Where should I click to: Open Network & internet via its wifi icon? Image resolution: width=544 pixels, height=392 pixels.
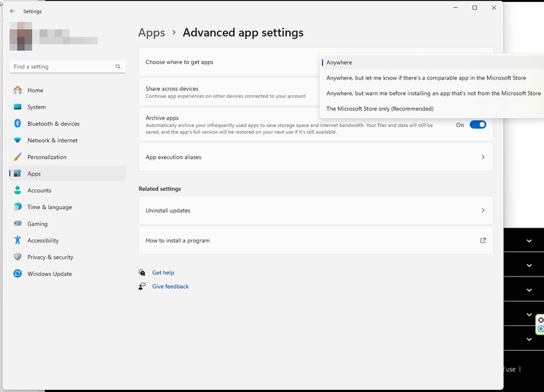coord(18,141)
